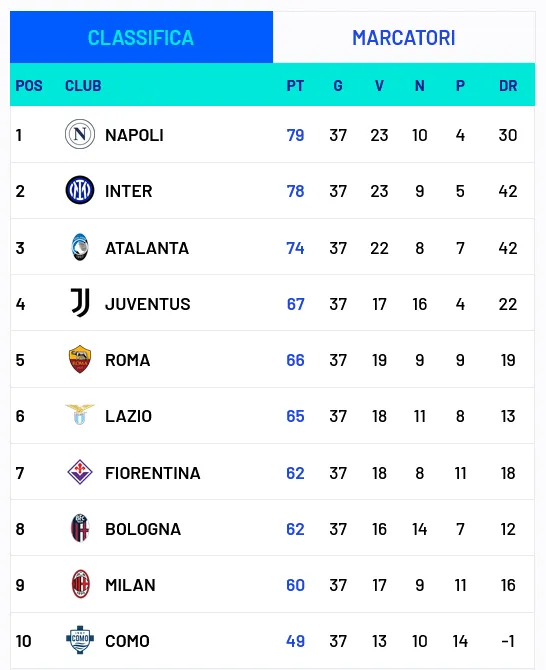
Task: Click the PT column header
Action: pos(295,86)
